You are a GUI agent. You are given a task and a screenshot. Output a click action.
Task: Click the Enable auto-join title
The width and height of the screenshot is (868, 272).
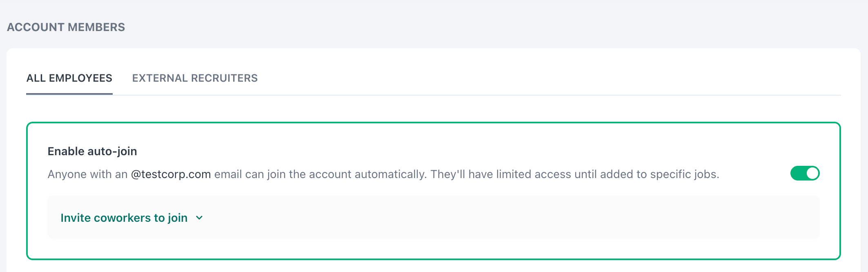(x=92, y=152)
